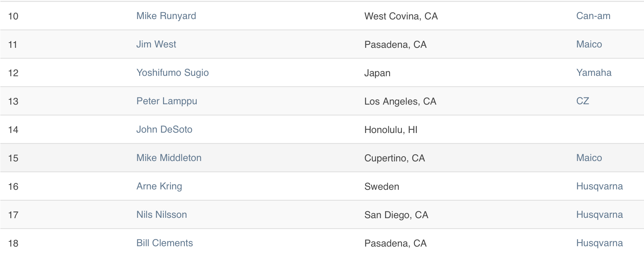Open Mike Middleton rider page
The width and height of the screenshot is (644, 263).
(169, 158)
